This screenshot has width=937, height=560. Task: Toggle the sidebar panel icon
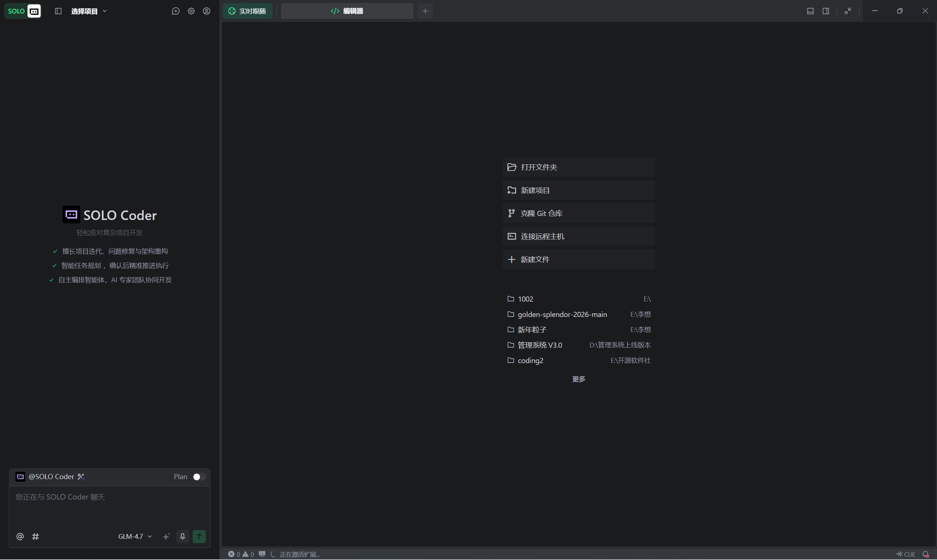[58, 11]
